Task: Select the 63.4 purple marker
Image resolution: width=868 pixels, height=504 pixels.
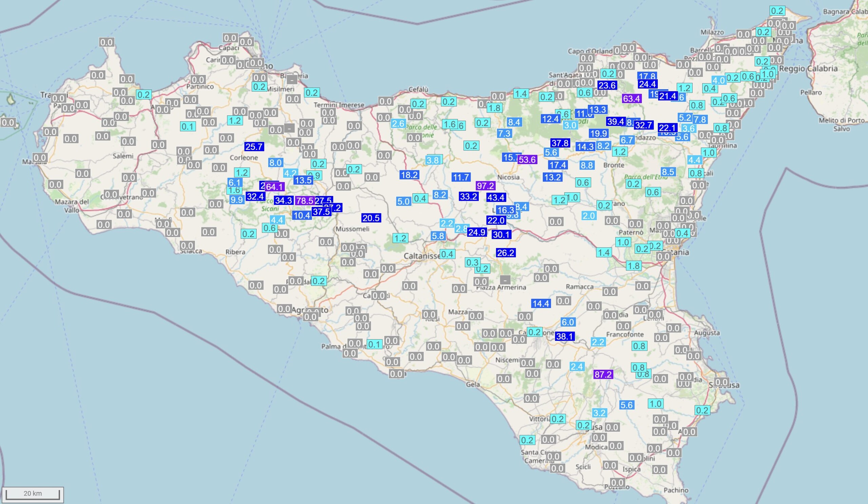Action: point(631,98)
